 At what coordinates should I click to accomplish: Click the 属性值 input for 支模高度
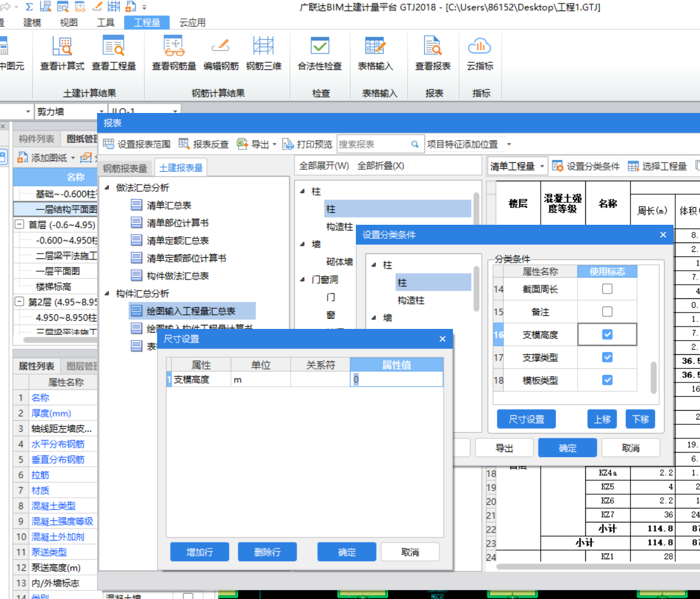(x=396, y=380)
